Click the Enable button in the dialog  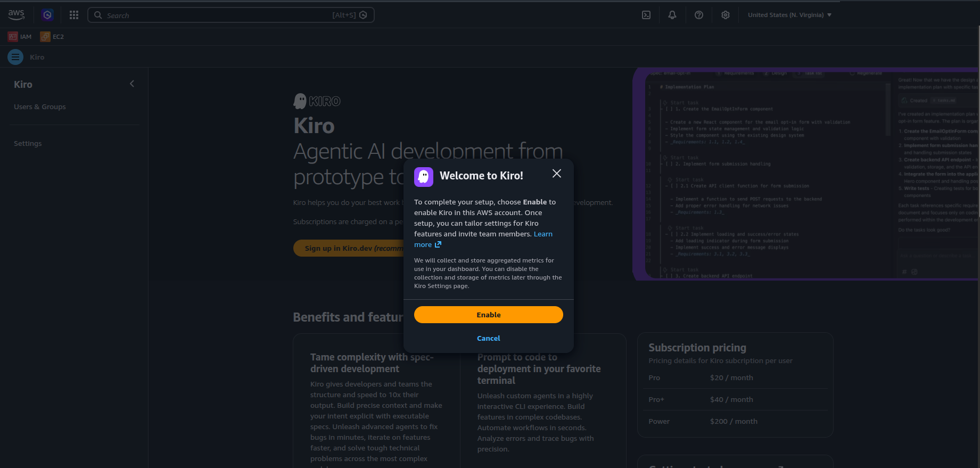[489, 315]
